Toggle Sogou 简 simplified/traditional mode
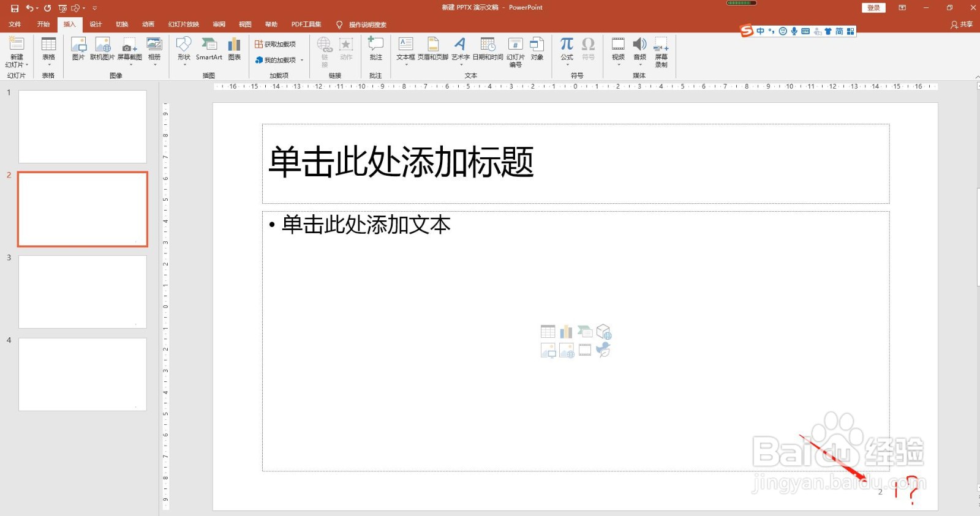 tap(839, 31)
